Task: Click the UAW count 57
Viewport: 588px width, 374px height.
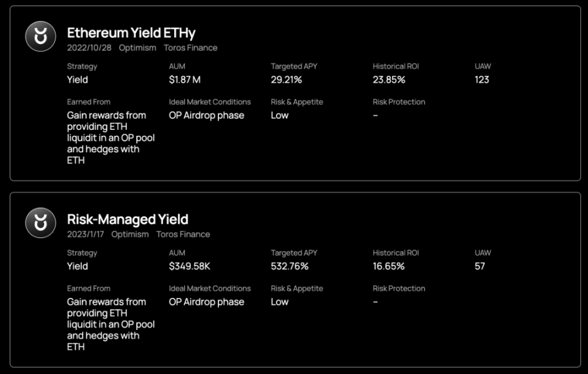Action: (480, 266)
